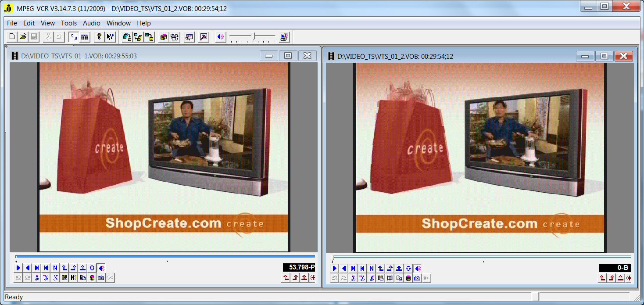
Task: Play backward in VTS_01_1.VOB window
Action: pyautogui.click(x=28, y=268)
